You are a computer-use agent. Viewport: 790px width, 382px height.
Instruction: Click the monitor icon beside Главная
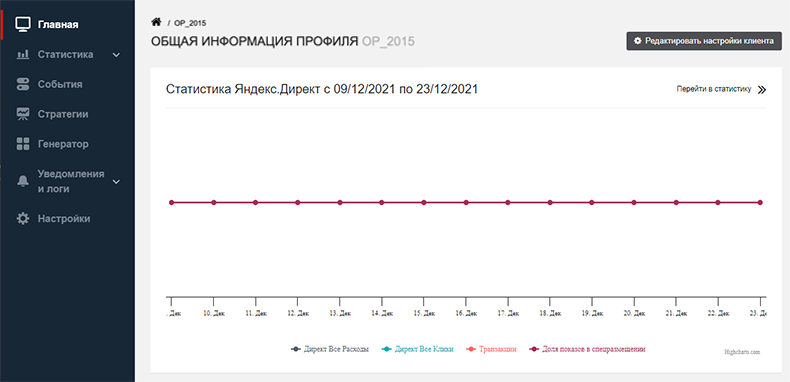click(x=23, y=24)
